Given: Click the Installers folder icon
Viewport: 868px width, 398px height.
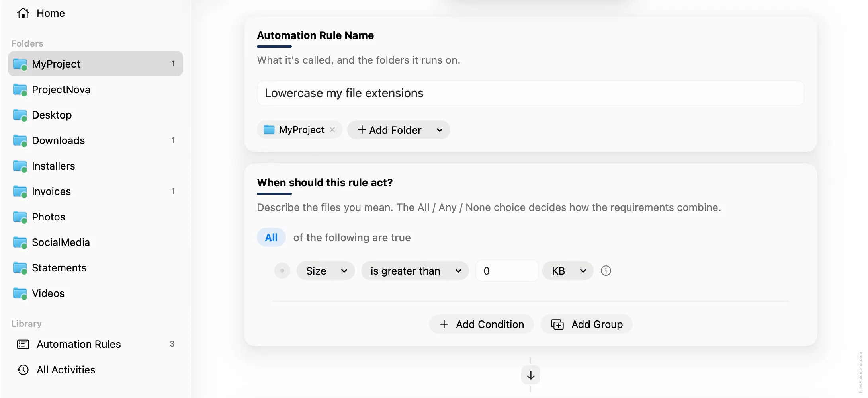Looking at the screenshot, I should click(x=20, y=166).
